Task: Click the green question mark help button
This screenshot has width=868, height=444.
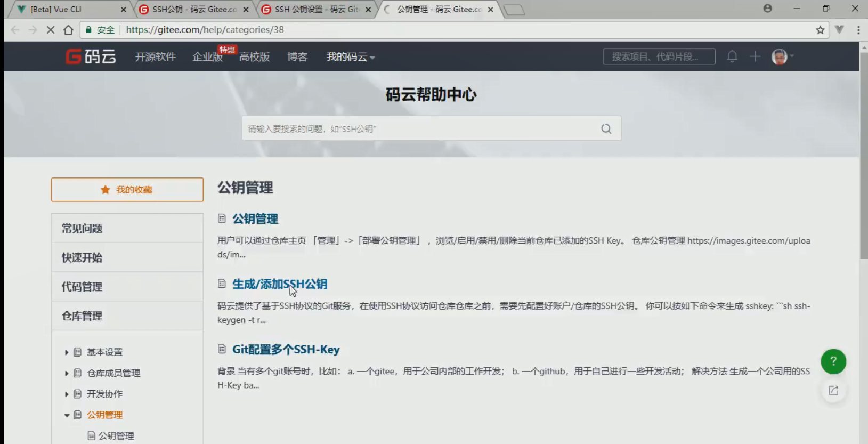Action: tap(833, 361)
